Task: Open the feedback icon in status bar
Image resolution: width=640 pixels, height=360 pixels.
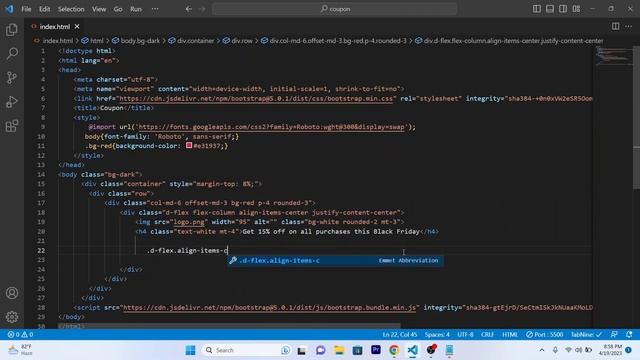Action: pyautogui.click(x=614, y=334)
